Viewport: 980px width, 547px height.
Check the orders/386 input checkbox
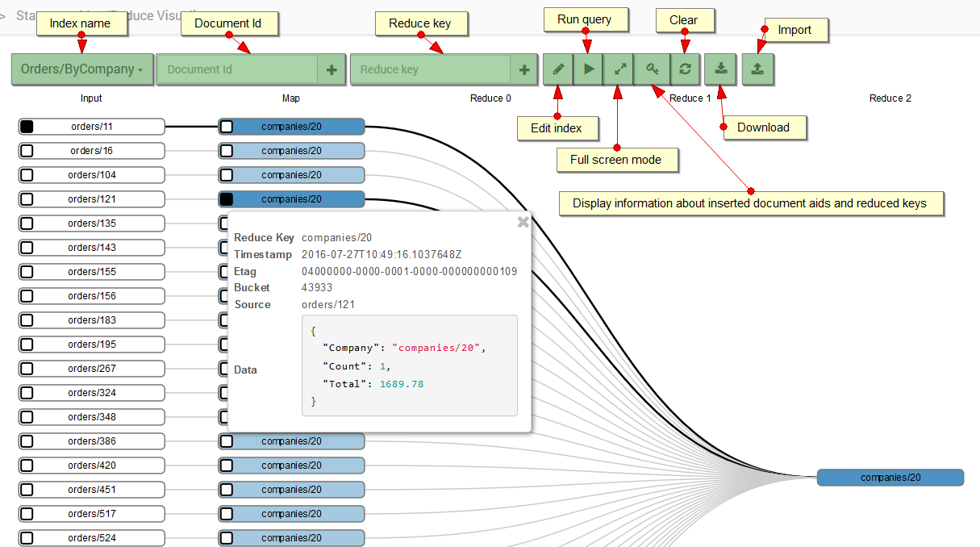coord(27,441)
